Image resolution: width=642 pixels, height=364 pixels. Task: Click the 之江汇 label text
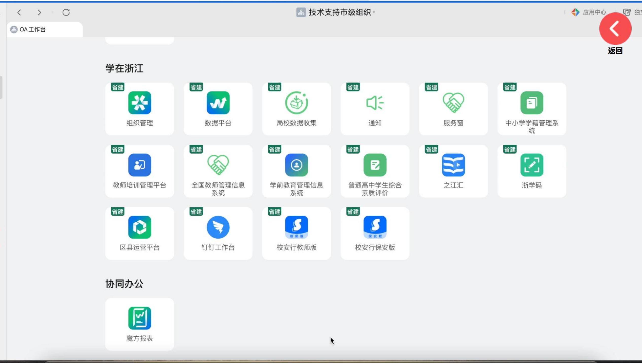pyautogui.click(x=453, y=186)
